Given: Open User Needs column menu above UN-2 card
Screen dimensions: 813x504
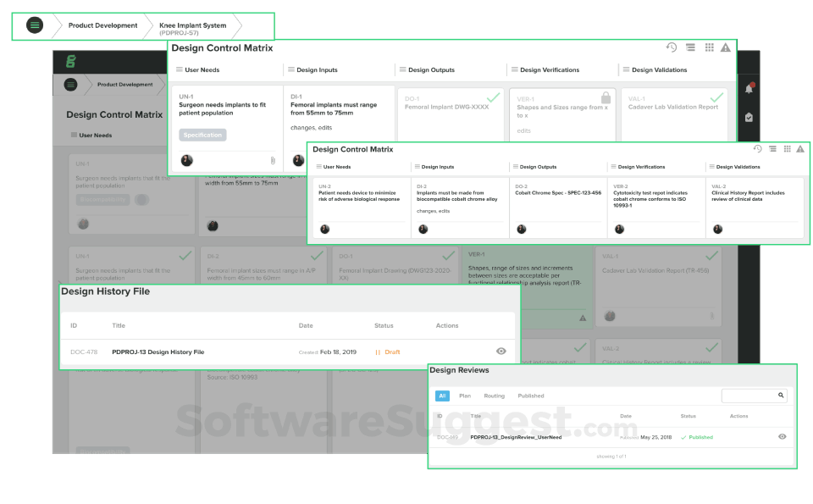Looking at the screenshot, I should pyautogui.click(x=319, y=166).
